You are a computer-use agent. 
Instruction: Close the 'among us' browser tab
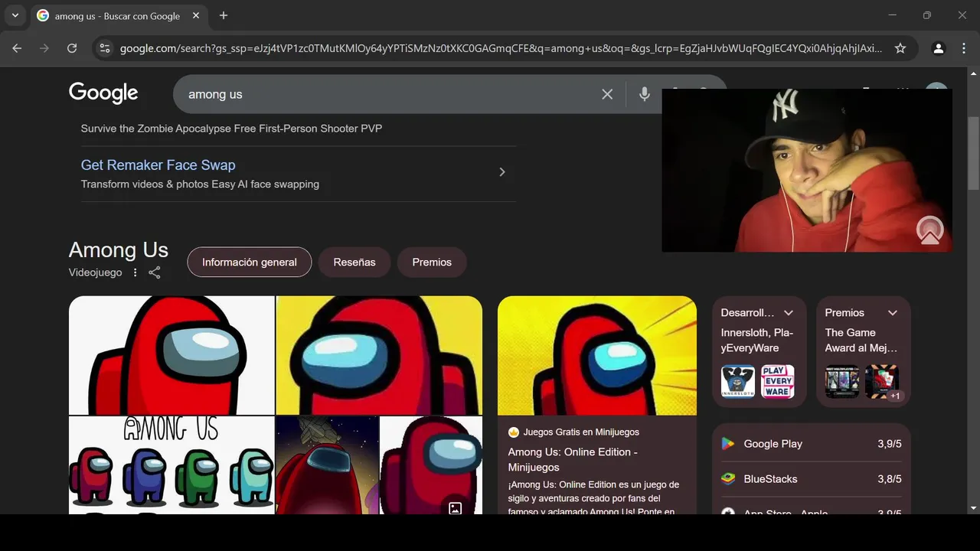(197, 15)
